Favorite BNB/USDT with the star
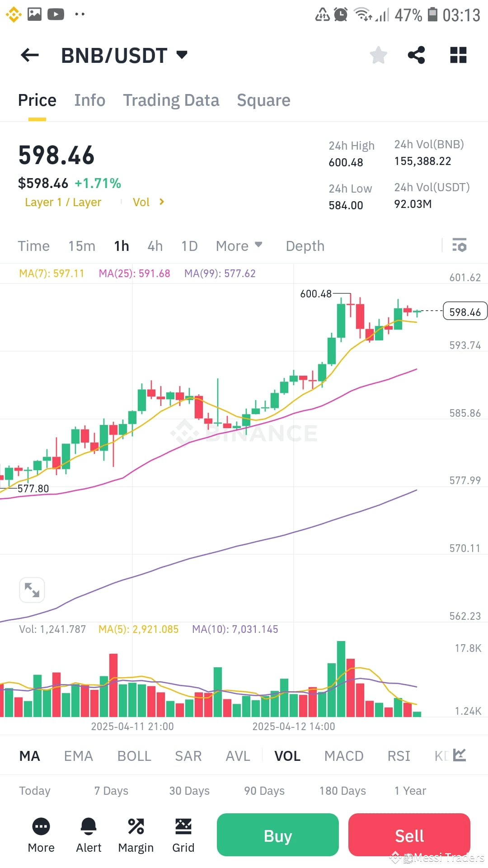The width and height of the screenshot is (488, 868). pos(378,55)
